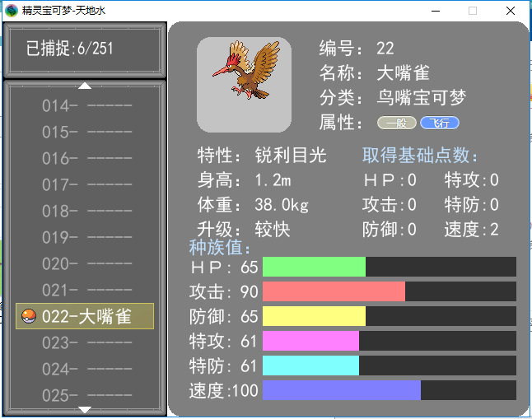This screenshot has width=532, height=419.
Task: Select the 022-大嘴雀 list entry
Action: [85, 316]
